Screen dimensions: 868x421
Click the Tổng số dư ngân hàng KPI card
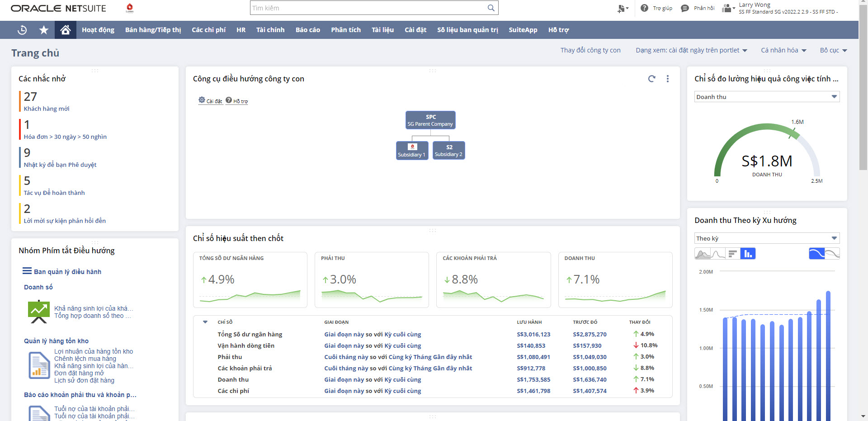point(250,280)
